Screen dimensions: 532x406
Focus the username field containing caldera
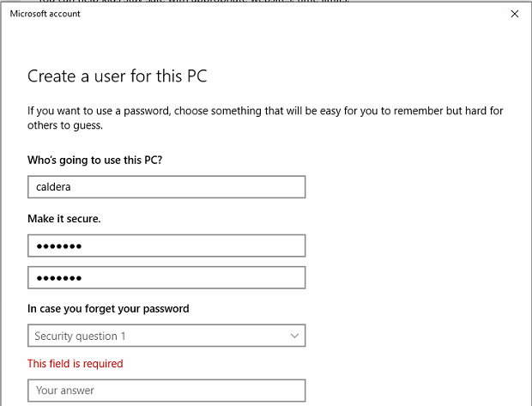coord(166,186)
